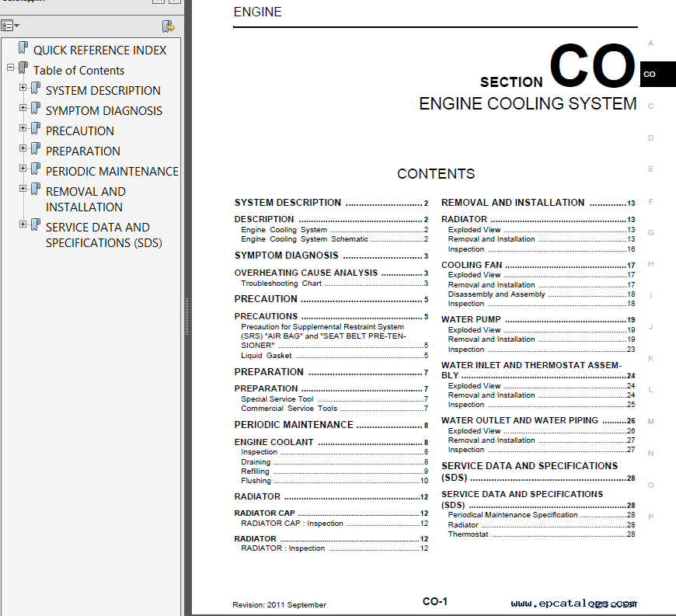Screen dimensions: 676x616
Task: Click the new bookmark icon
Action: pos(168,26)
